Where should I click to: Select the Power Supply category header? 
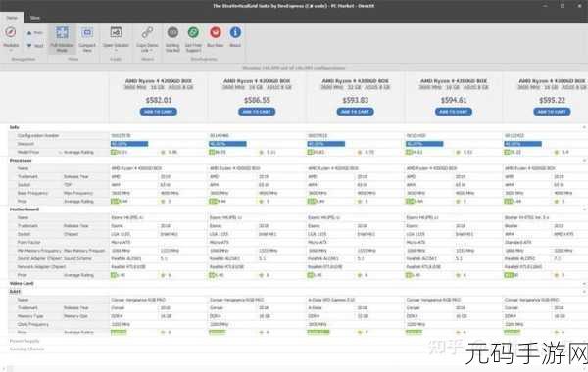(24, 341)
